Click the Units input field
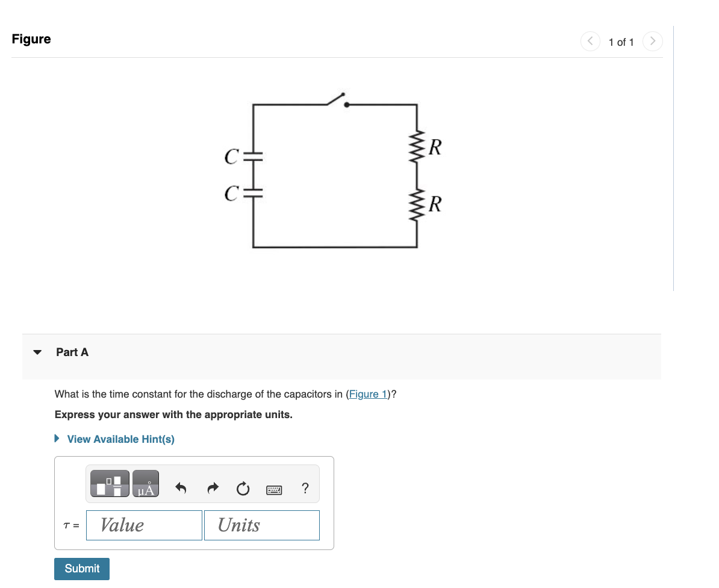 click(261, 525)
